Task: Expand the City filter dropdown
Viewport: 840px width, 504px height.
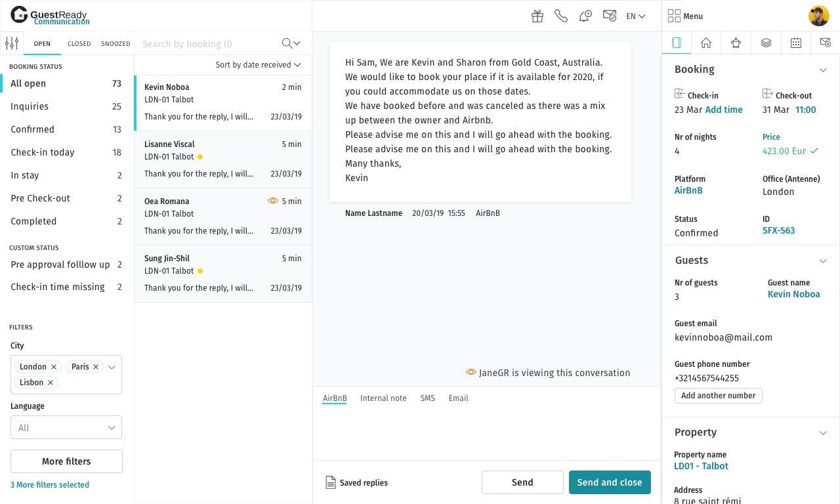Action: point(112,367)
